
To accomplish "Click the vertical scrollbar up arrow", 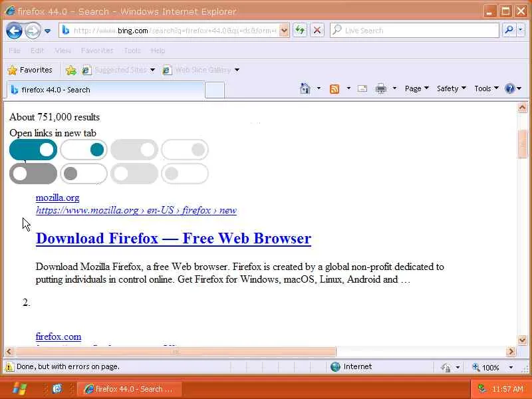I will pyautogui.click(x=522, y=108).
